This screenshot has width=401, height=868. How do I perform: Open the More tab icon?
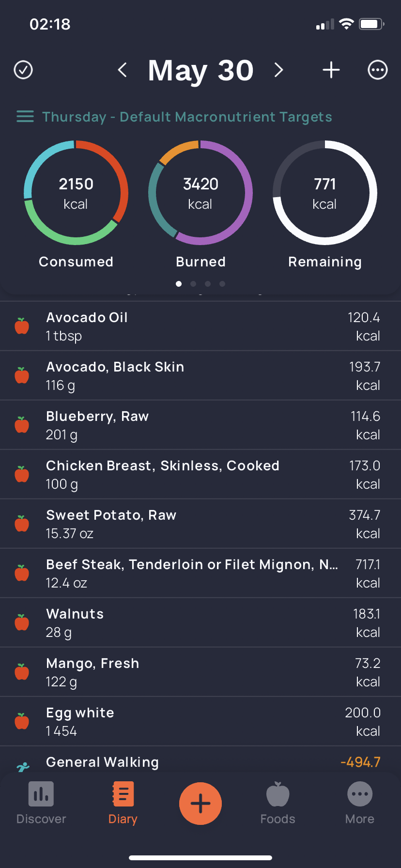pyautogui.click(x=360, y=794)
